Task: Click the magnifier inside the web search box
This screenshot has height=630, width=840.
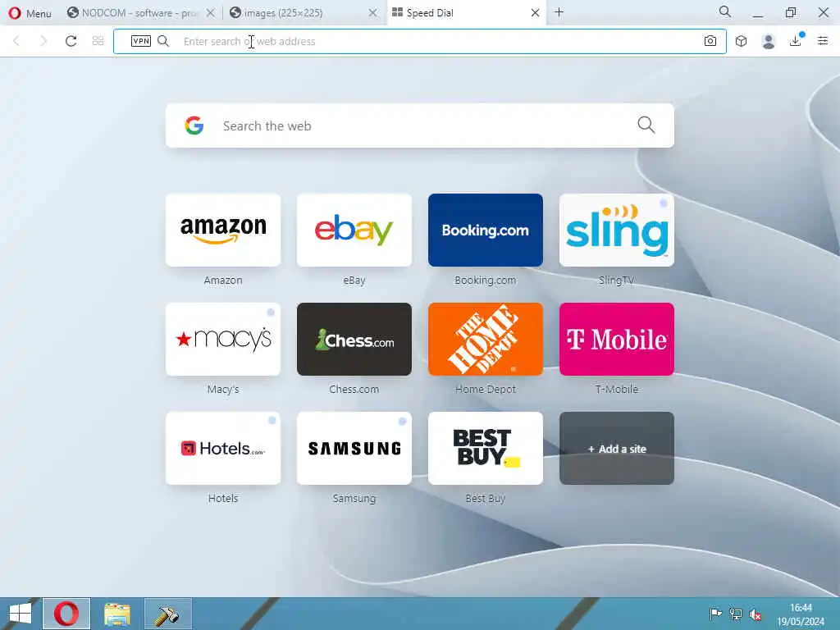Action: pyautogui.click(x=646, y=125)
